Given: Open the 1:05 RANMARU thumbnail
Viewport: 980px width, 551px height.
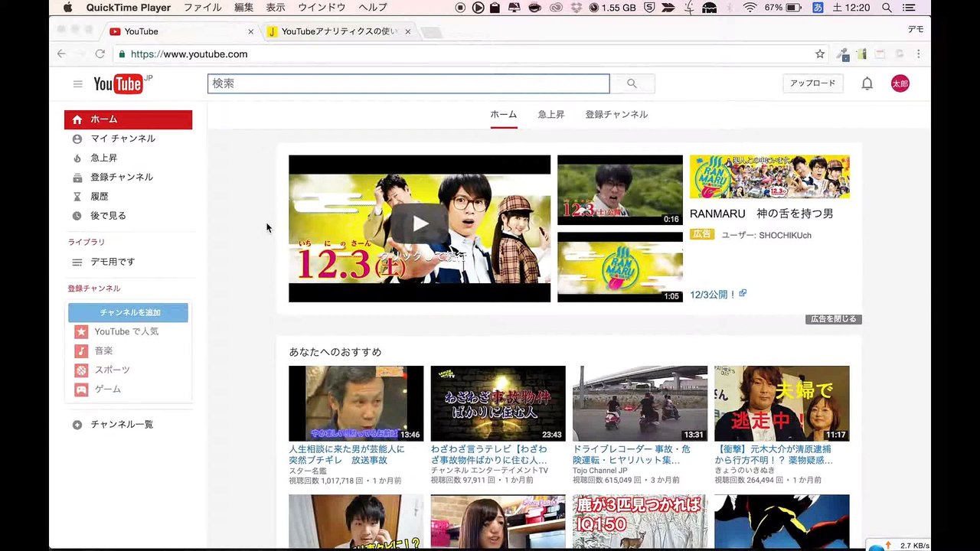Looking at the screenshot, I should point(620,267).
